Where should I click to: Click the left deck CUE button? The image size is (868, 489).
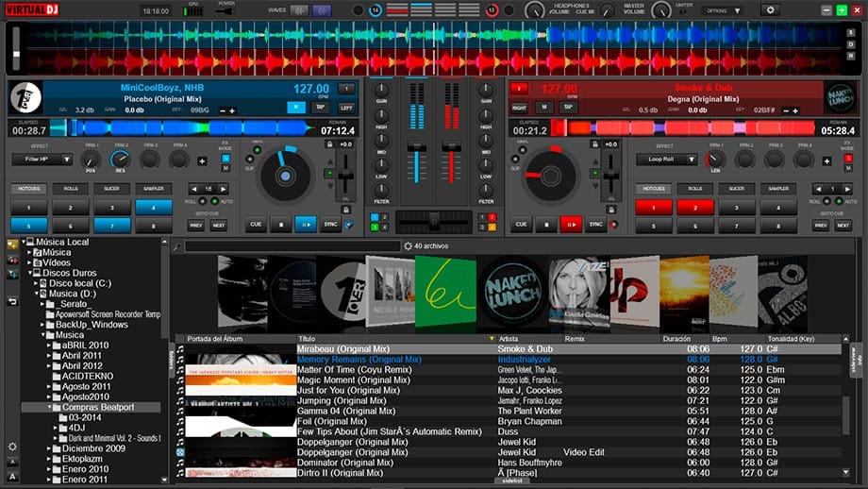pos(256,225)
